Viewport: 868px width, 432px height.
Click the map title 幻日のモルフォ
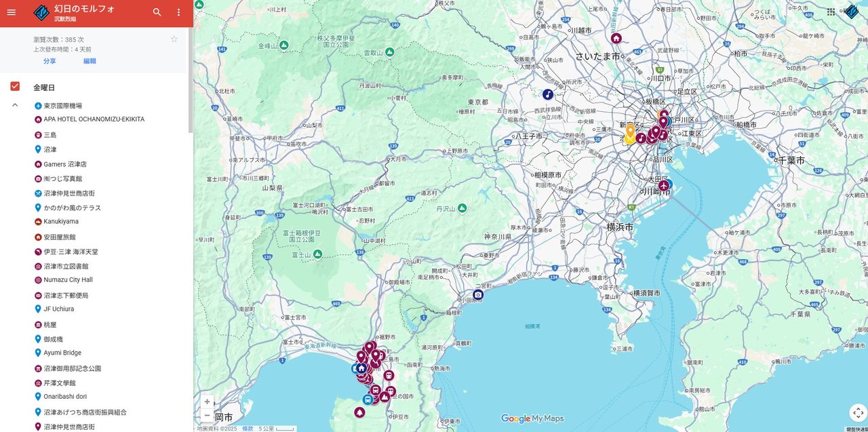[x=85, y=8]
